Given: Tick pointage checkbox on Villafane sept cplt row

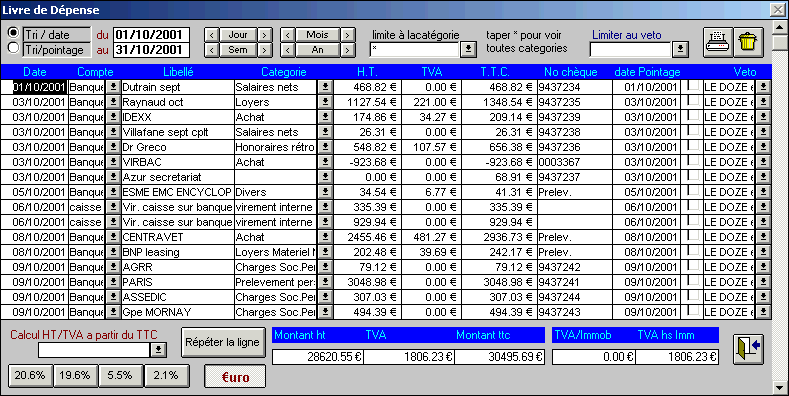Looking at the screenshot, I should pyautogui.click(x=694, y=131).
